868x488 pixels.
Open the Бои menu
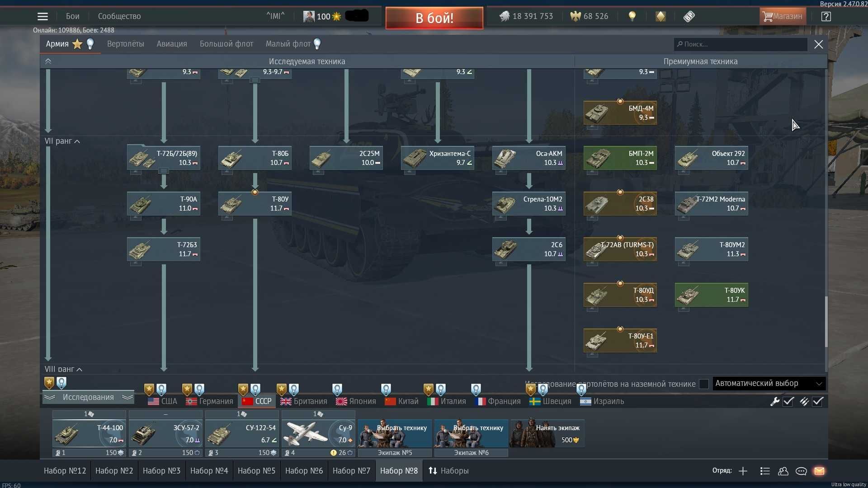tap(72, 16)
